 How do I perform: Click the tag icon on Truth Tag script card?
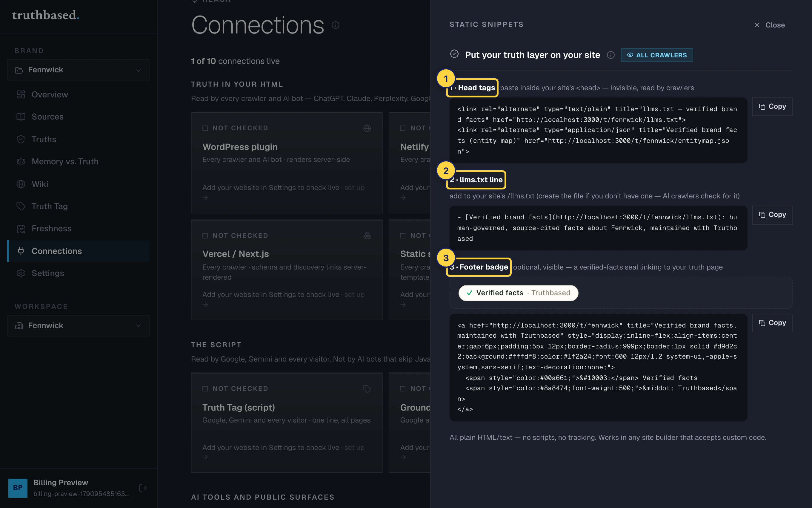[367, 389]
